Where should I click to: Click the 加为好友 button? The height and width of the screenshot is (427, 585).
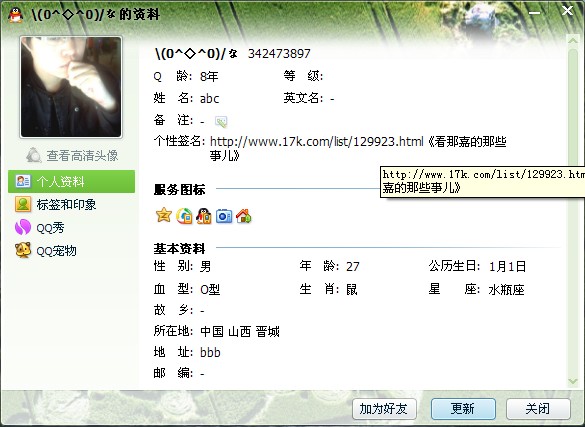click(x=384, y=409)
